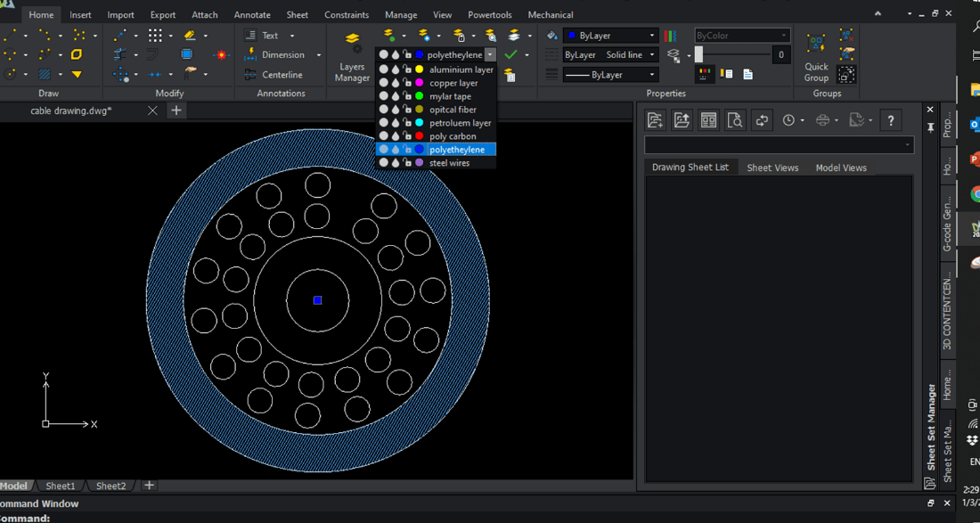Expand the Dimension tool dropdown arrow
This screenshot has width=980, height=523.
pyautogui.click(x=319, y=55)
